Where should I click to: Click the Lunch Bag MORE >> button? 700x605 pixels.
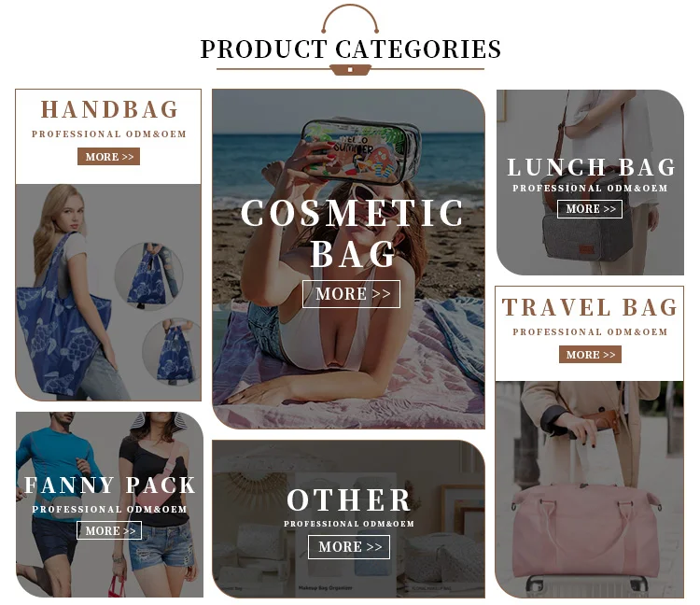pyautogui.click(x=590, y=209)
